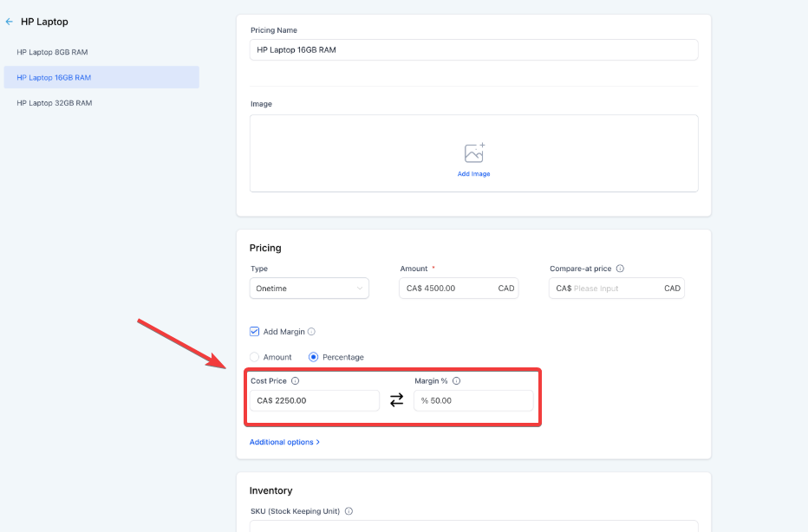Click the info icon beside Add Margin
The height and width of the screenshot is (532, 808).
(x=311, y=332)
